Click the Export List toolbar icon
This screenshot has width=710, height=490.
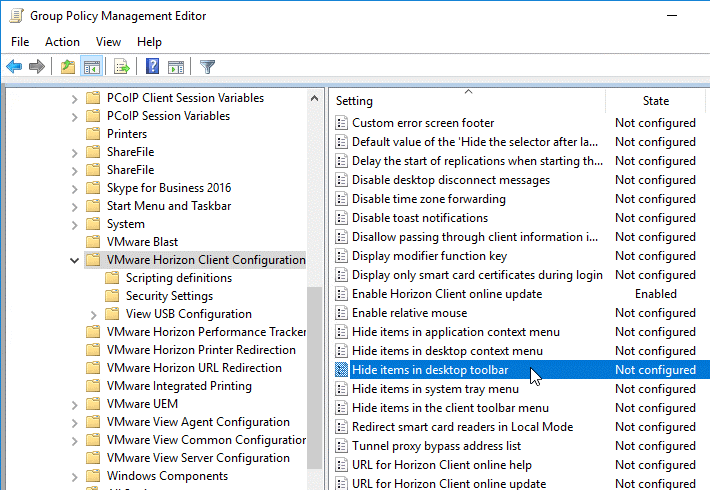(x=121, y=67)
